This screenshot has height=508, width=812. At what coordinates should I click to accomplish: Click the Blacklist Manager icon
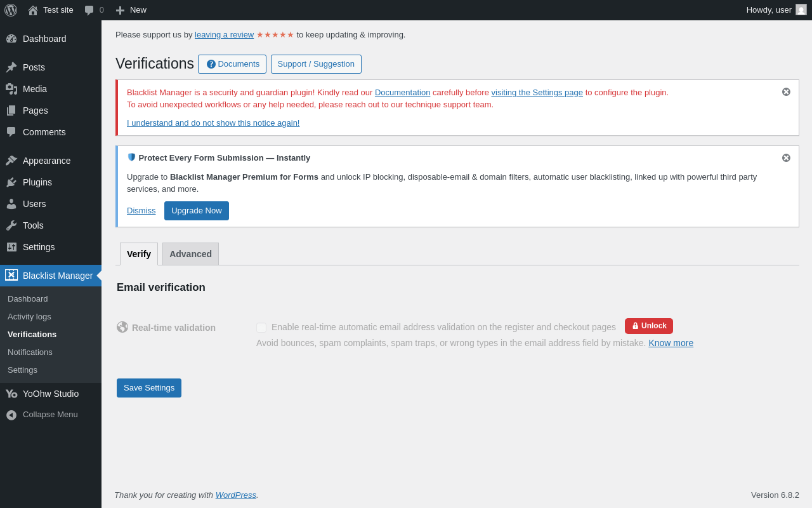(11, 275)
